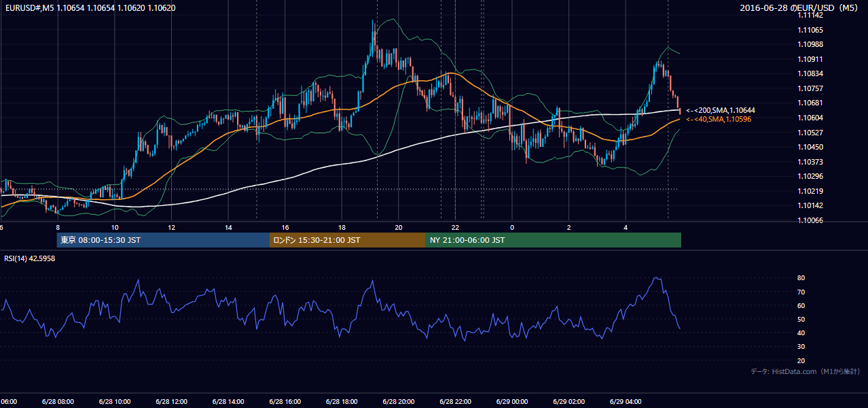Click RSI scale value 40

[801, 333]
